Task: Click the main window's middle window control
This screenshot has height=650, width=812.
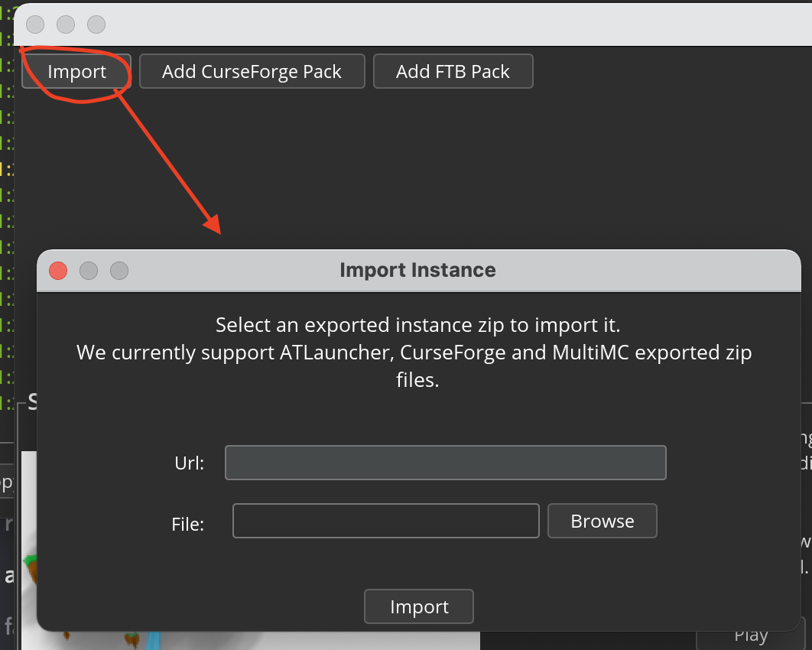Action: click(65, 24)
